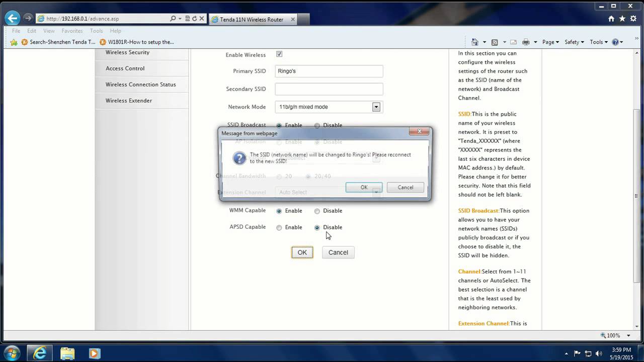644x362 pixels.
Task: Click the Print icon in command bar
Action: point(526,42)
